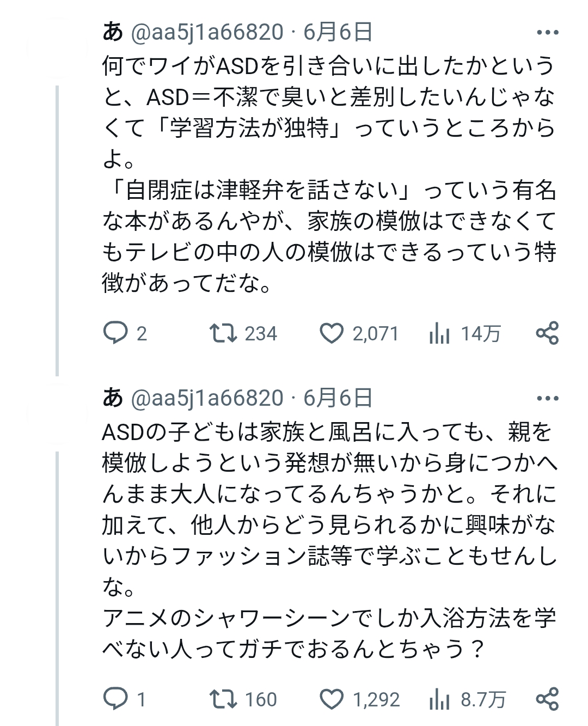View analytics of the 14万 views tweet
588x726 pixels.
(439, 333)
